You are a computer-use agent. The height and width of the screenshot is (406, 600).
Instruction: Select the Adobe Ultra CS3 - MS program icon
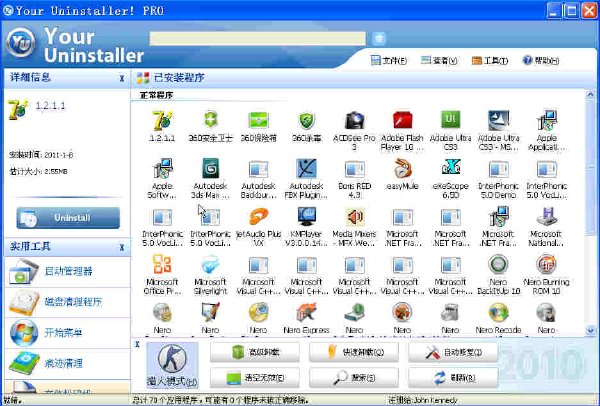tap(498, 120)
